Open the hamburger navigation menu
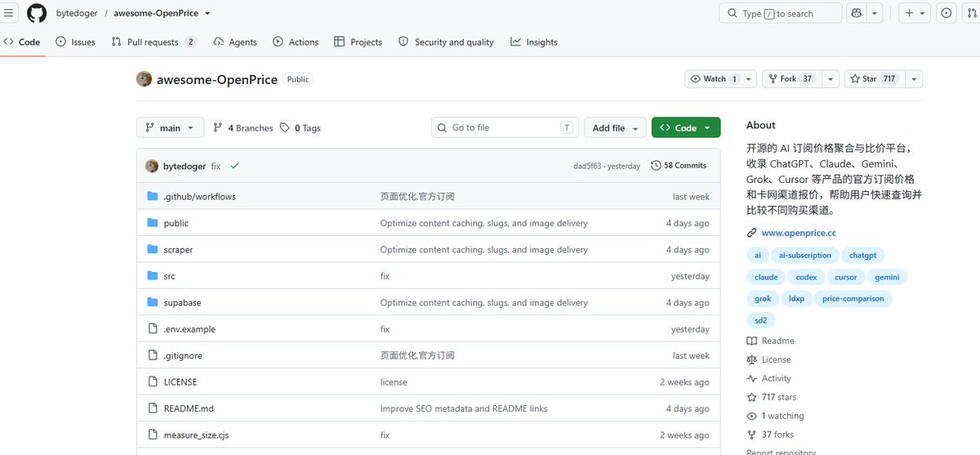Image resolution: width=980 pixels, height=455 pixels. point(9,13)
